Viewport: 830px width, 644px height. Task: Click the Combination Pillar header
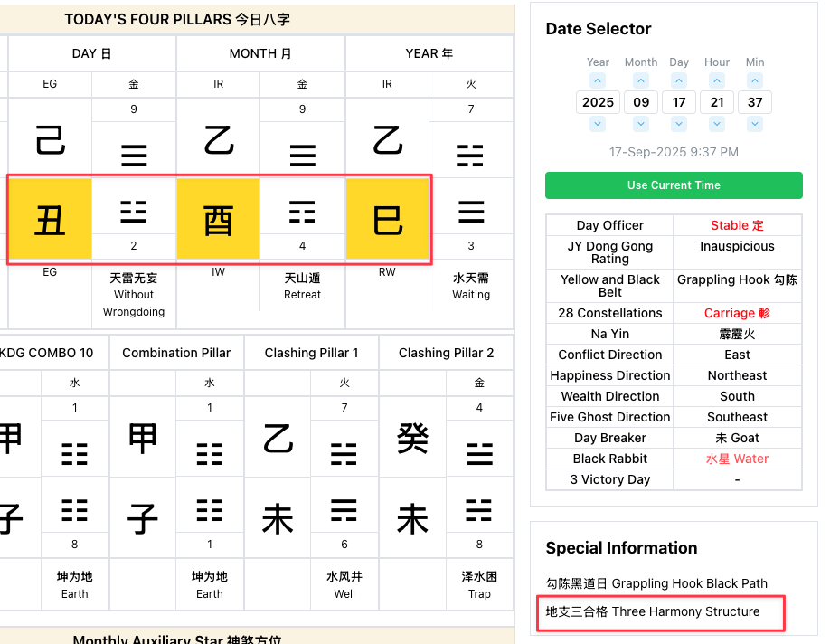click(x=176, y=353)
